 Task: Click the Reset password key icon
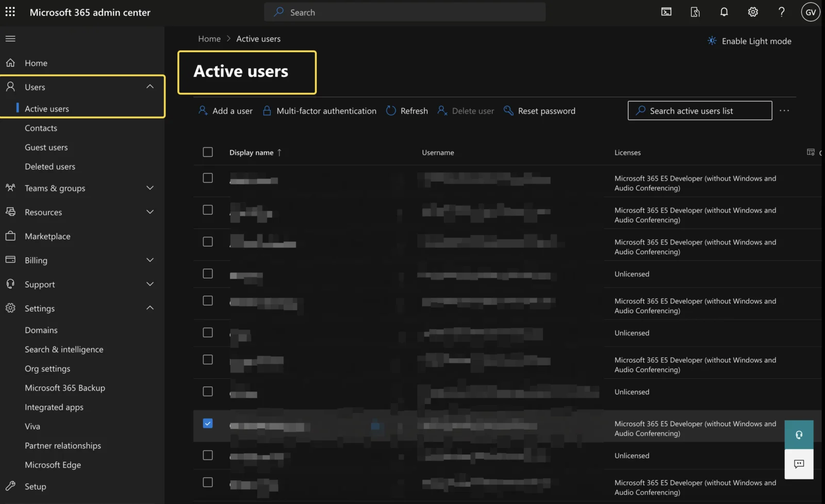pyautogui.click(x=508, y=111)
